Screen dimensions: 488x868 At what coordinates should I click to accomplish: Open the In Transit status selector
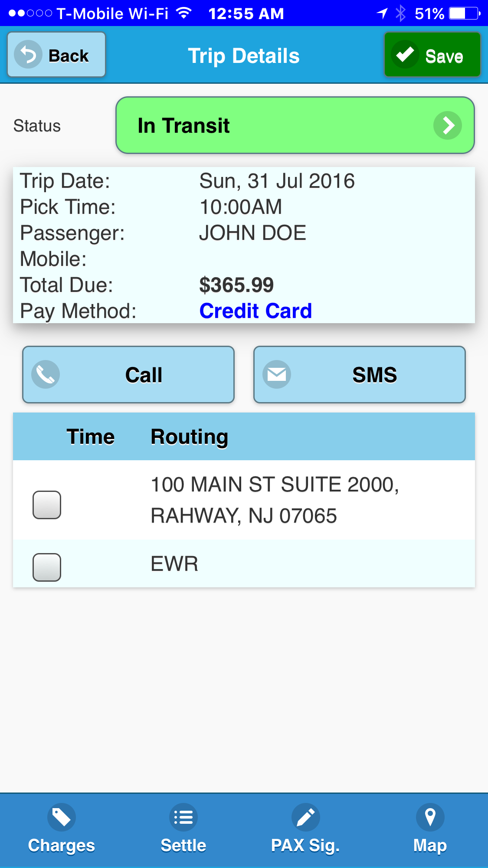295,125
